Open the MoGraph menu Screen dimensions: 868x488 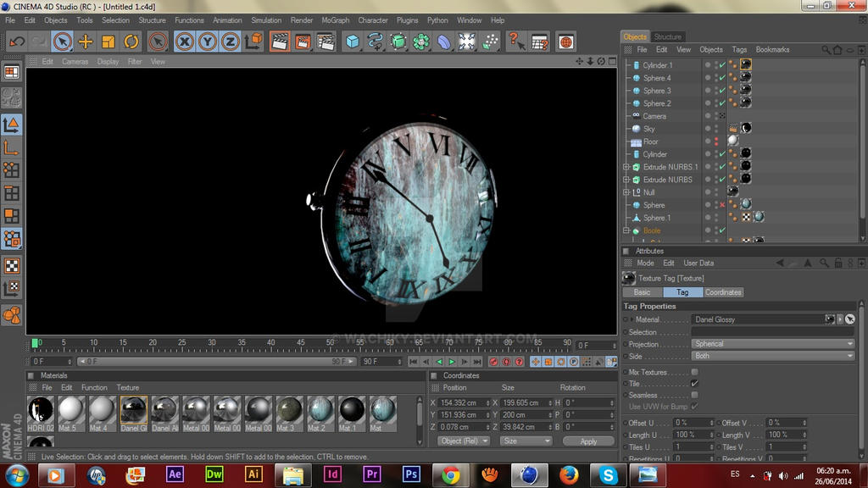click(x=336, y=20)
